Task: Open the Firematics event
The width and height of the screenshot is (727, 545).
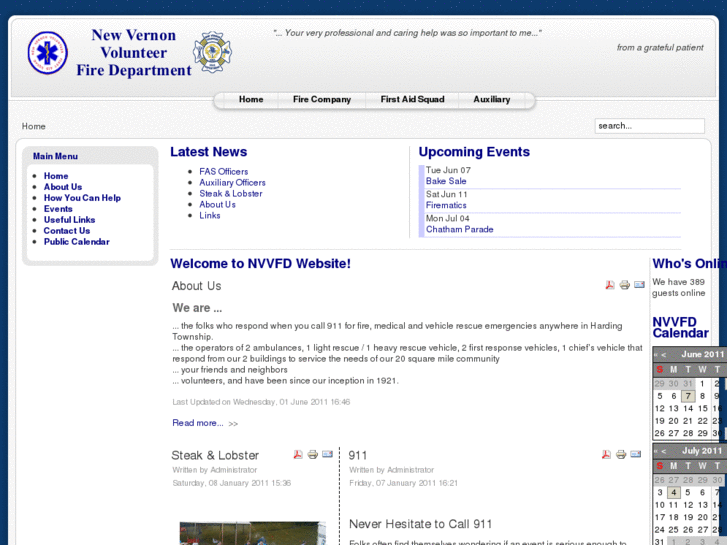Action: tap(446, 205)
